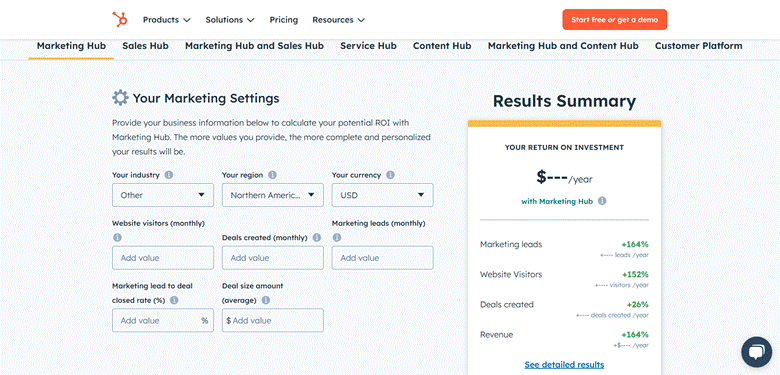
Task: Click info icon next to Your currency
Action: coord(390,175)
